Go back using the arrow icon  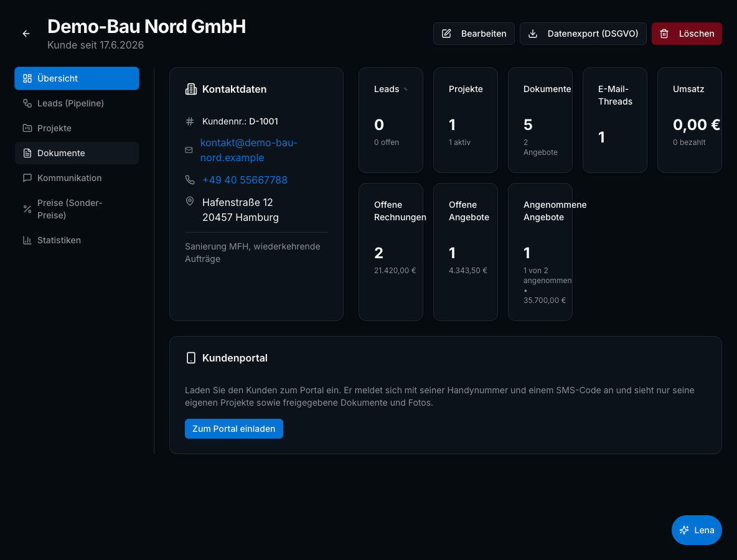[26, 34]
